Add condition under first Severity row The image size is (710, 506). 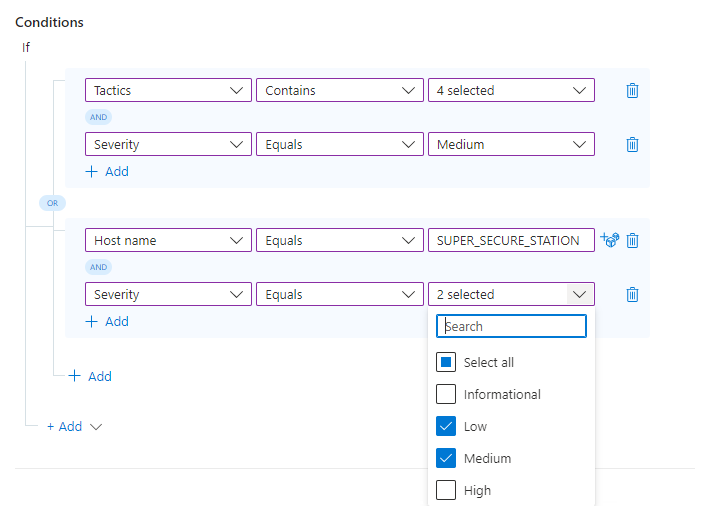[x=108, y=172]
